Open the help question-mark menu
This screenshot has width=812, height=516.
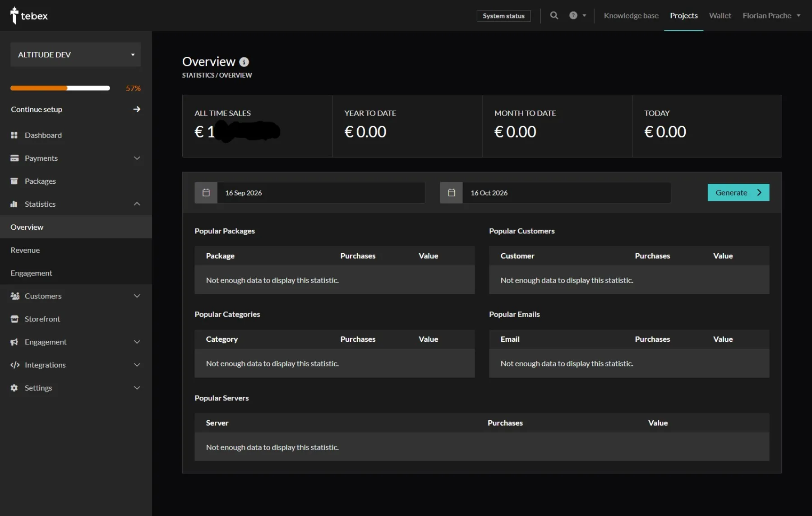[x=577, y=15]
